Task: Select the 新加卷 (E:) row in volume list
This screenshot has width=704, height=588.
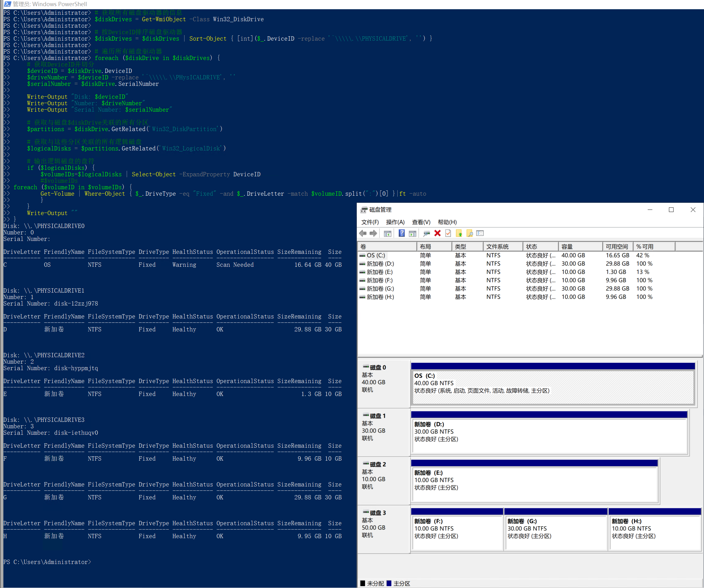Action: click(x=380, y=272)
